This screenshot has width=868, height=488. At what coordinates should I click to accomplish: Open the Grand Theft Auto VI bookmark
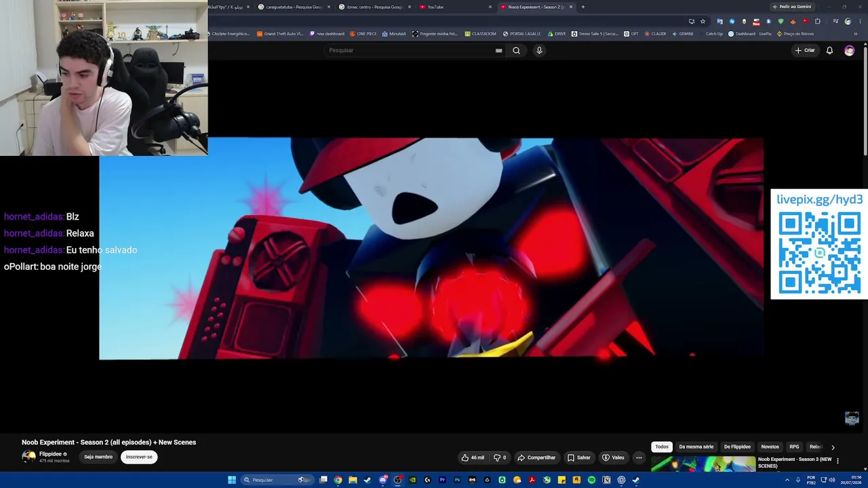pyautogui.click(x=279, y=34)
